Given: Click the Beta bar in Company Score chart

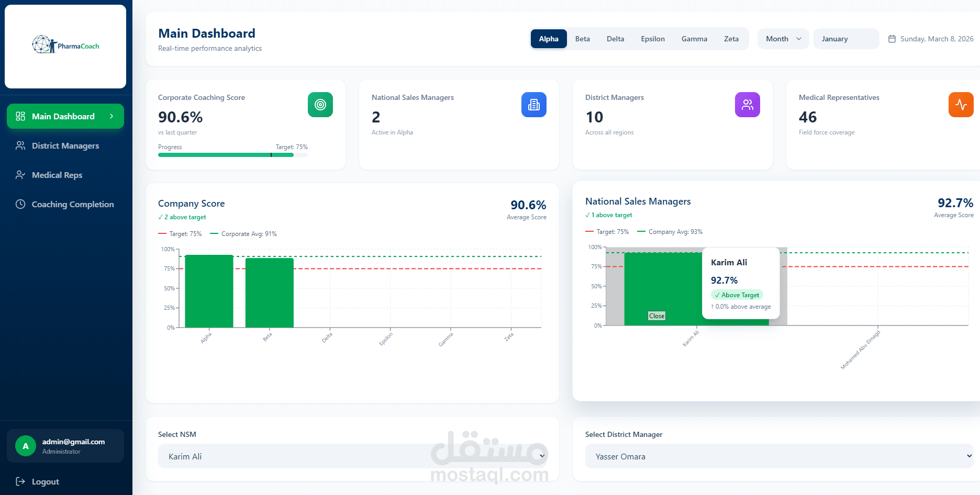Looking at the screenshot, I should (270, 292).
